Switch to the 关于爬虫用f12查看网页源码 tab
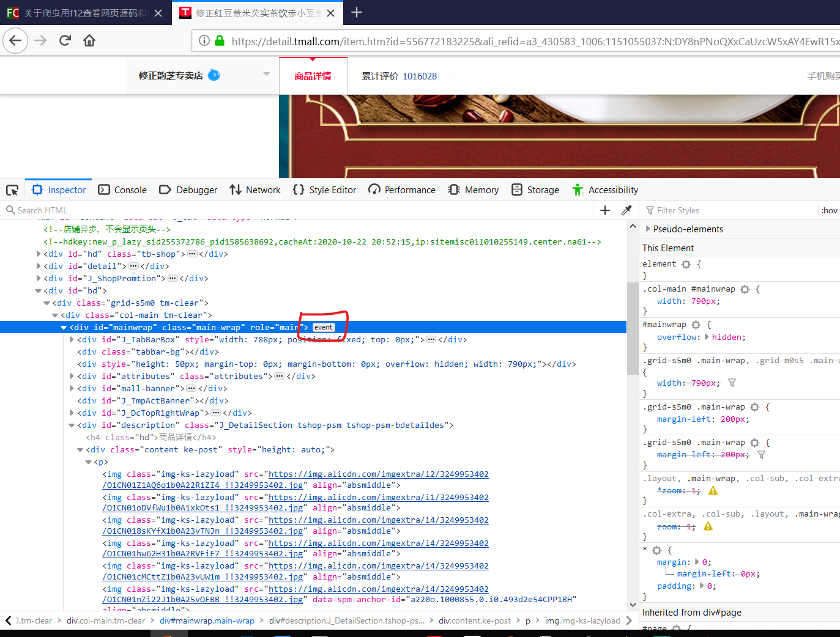 [86, 13]
